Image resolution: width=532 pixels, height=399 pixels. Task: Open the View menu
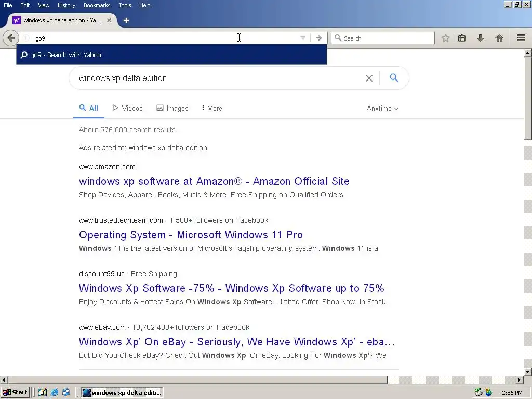click(x=44, y=5)
